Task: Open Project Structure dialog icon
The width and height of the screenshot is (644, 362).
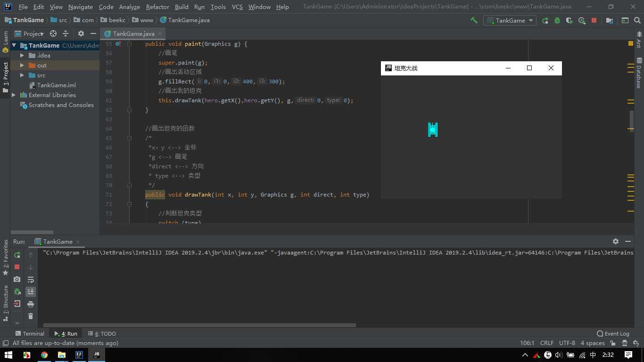Action: 609,20
